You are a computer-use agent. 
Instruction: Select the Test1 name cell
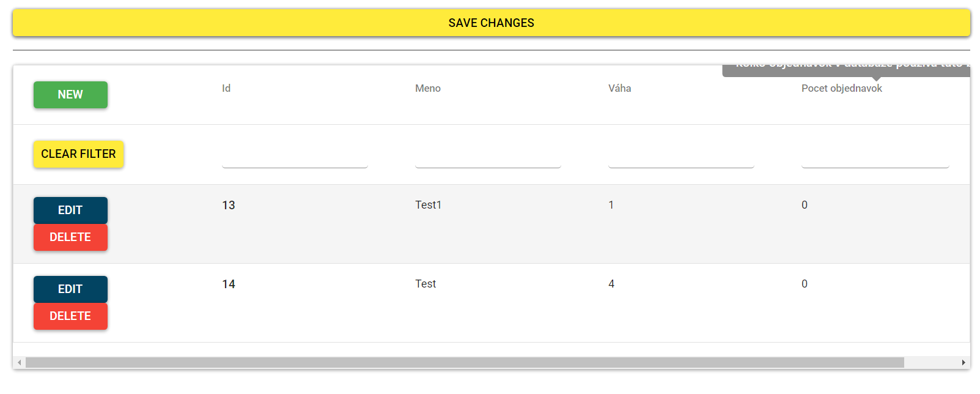[x=428, y=205]
